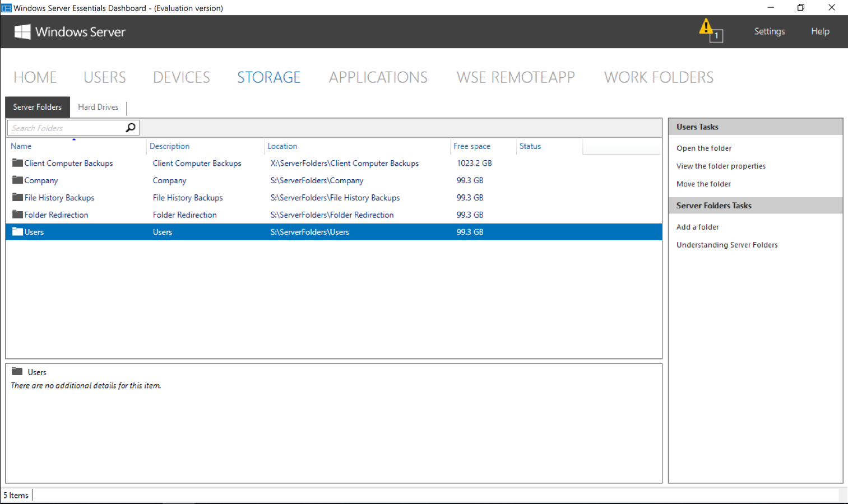Sort by the Free space column header

483,146
